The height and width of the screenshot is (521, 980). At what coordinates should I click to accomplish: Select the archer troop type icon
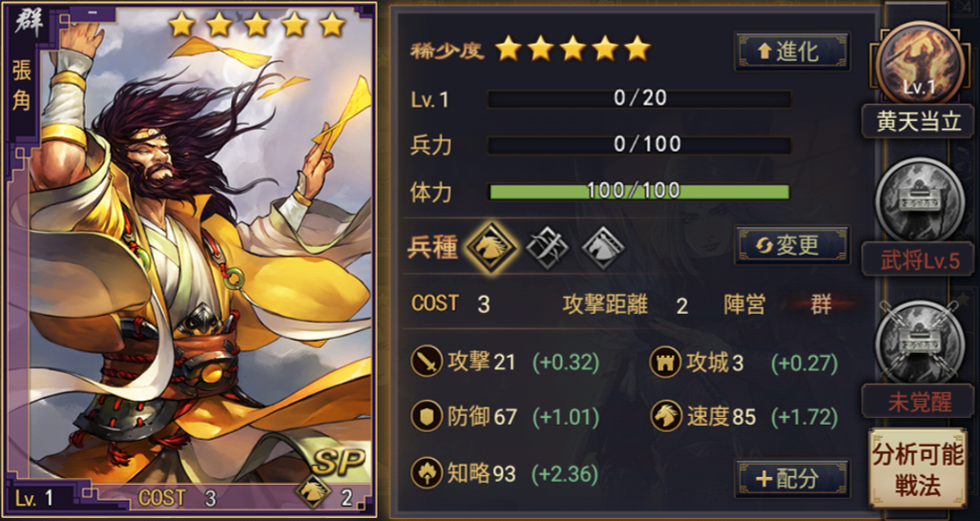tap(547, 248)
